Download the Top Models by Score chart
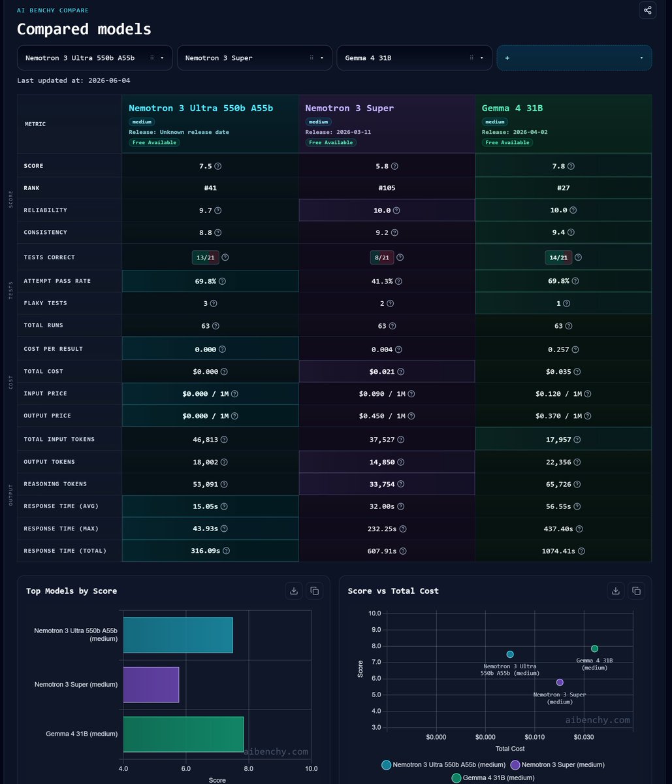The width and height of the screenshot is (672, 784). pos(294,591)
